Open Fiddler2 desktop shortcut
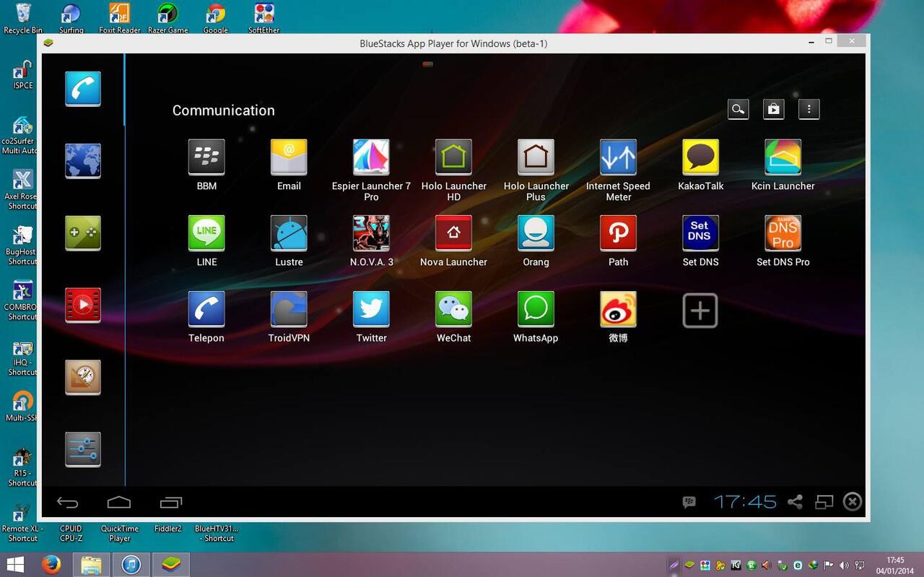Image resolution: width=924 pixels, height=577 pixels. point(167,529)
